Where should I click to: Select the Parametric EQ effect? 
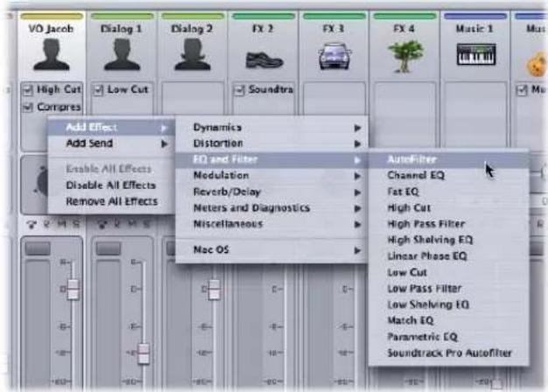click(x=449, y=337)
